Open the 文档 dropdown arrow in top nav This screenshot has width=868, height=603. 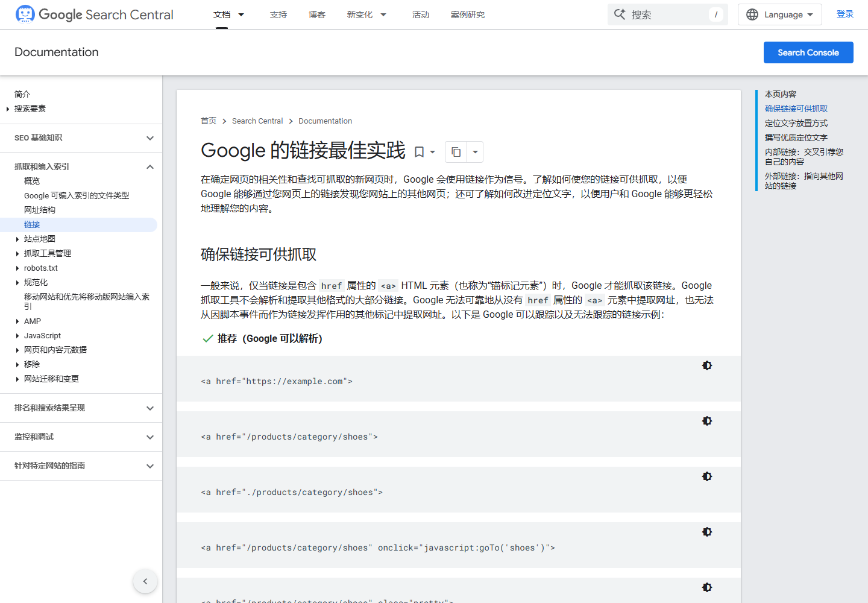pos(241,14)
